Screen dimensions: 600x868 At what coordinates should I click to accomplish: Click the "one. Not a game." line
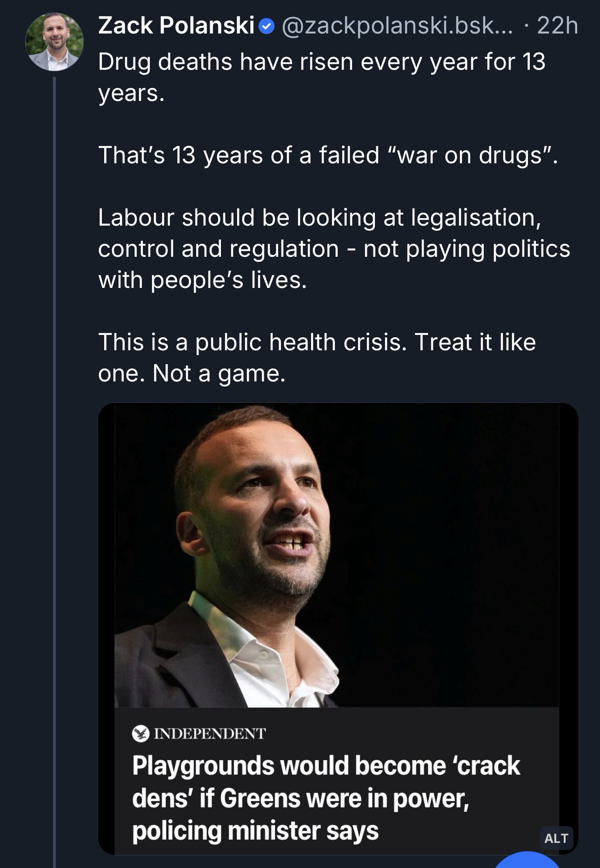click(x=192, y=373)
